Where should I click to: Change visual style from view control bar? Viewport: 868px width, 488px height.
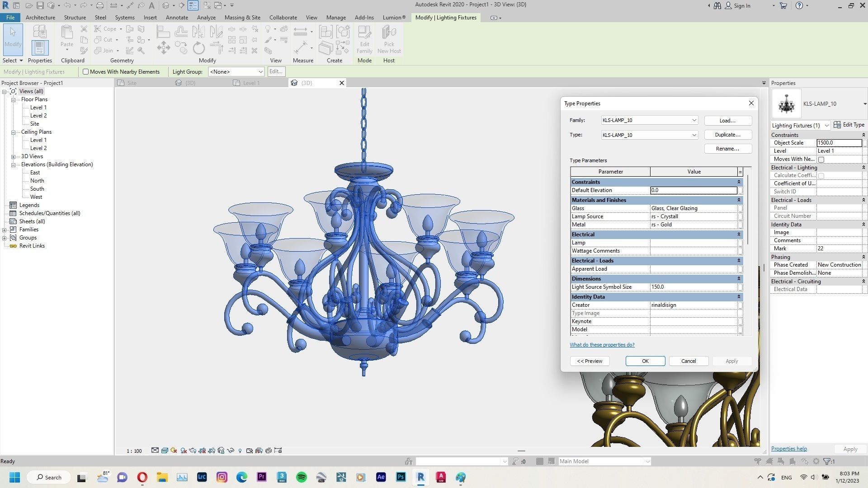[x=165, y=450]
